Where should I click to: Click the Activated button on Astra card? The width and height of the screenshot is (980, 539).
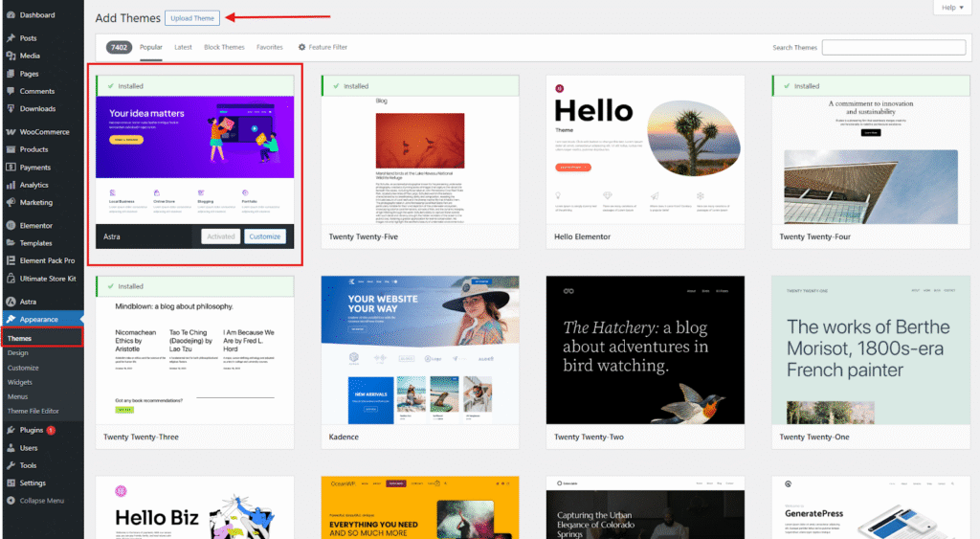click(x=221, y=236)
